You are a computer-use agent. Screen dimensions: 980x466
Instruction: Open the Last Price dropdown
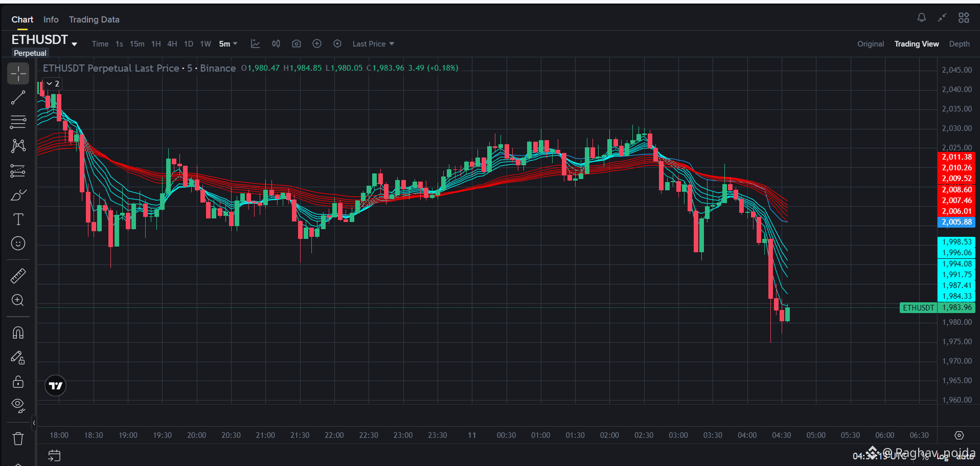[373, 44]
